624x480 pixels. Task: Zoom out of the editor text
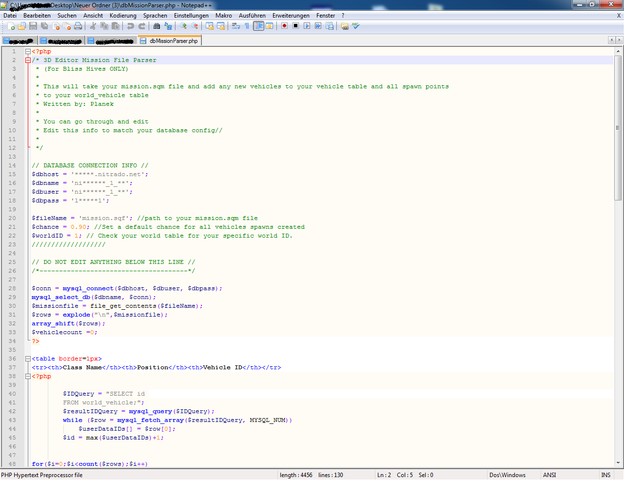point(194,26)
